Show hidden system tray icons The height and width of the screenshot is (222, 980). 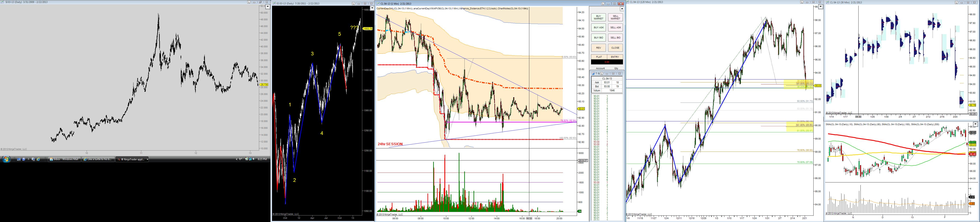(237, 159)
